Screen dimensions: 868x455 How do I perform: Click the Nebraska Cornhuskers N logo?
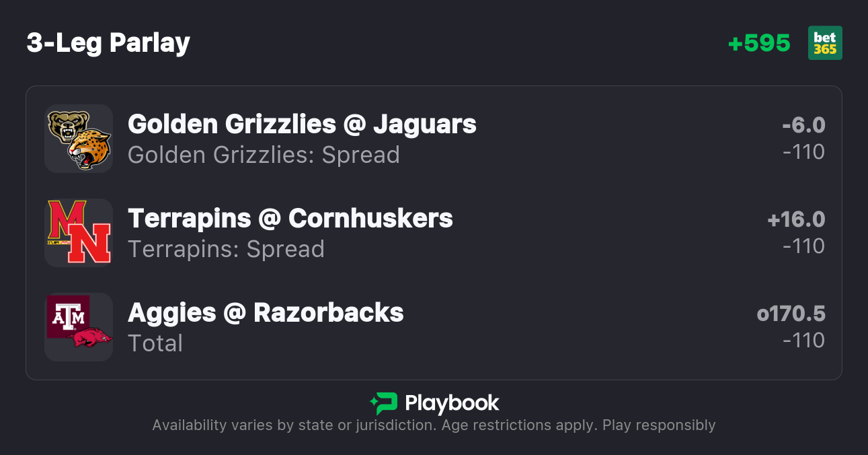click(x=90, y=244)
